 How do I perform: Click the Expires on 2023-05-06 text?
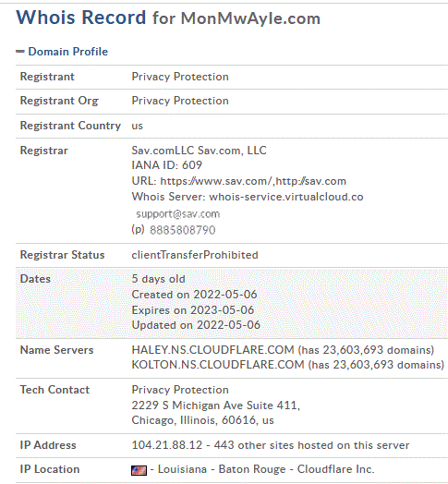(x=193, y=310)
